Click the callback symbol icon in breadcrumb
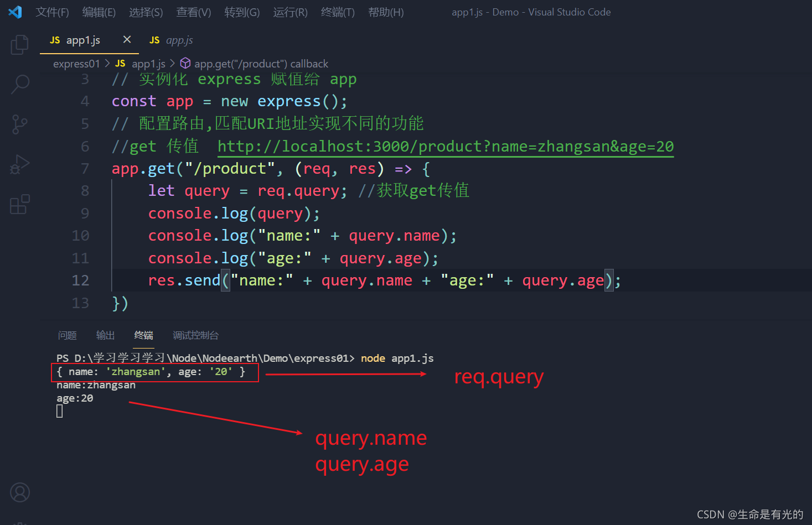The height and width of the screenshot is (525, 812). point(185,63)
